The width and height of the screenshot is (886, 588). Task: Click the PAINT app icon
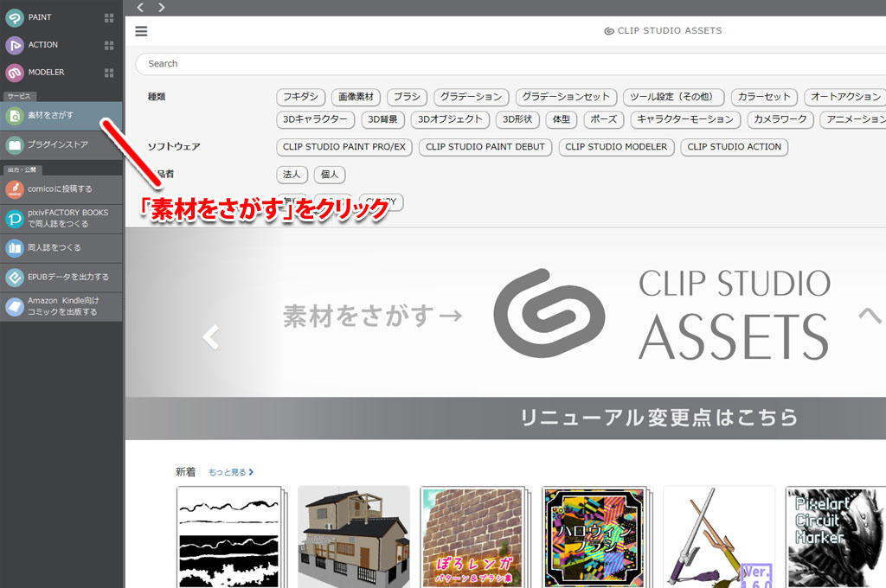tap(14, 17)
